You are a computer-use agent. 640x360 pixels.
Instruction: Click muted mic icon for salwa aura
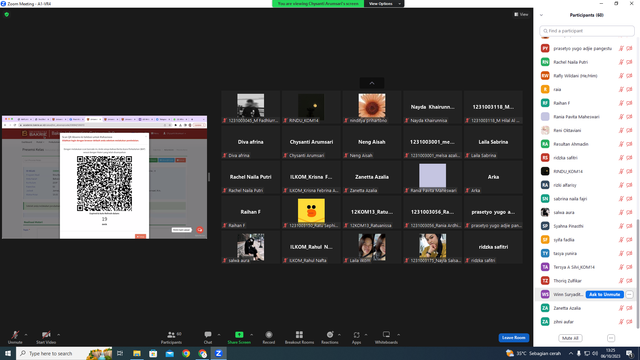pos(621,212)
